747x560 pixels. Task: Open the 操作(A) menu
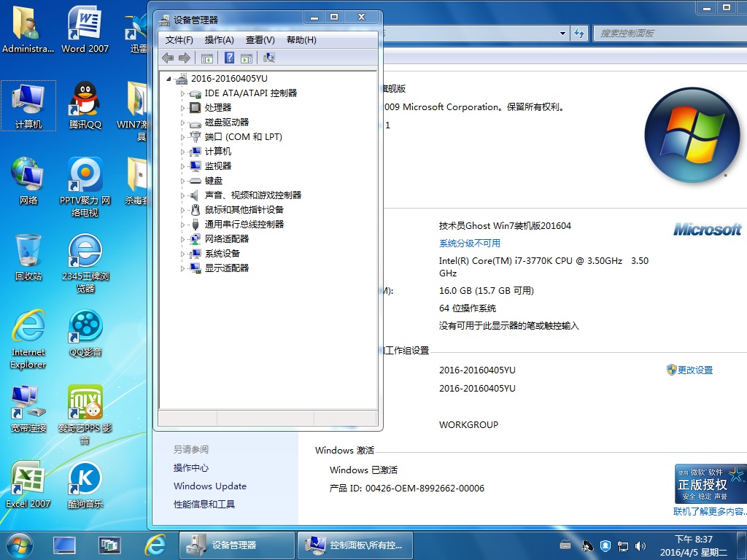click(219, 40)
